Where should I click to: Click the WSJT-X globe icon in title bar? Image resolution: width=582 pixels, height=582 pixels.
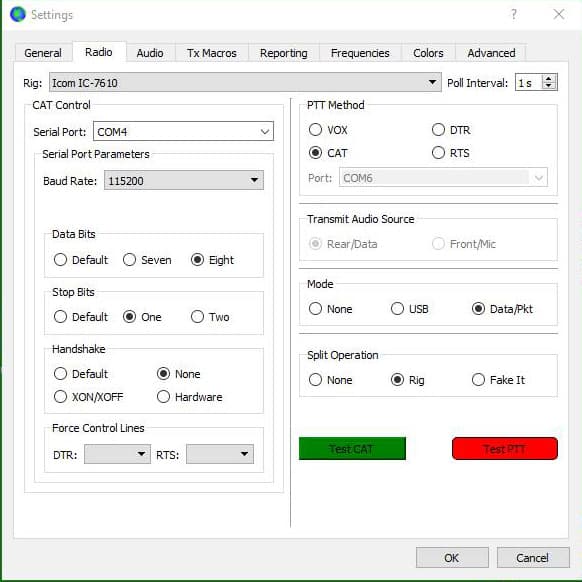[18, 14]
